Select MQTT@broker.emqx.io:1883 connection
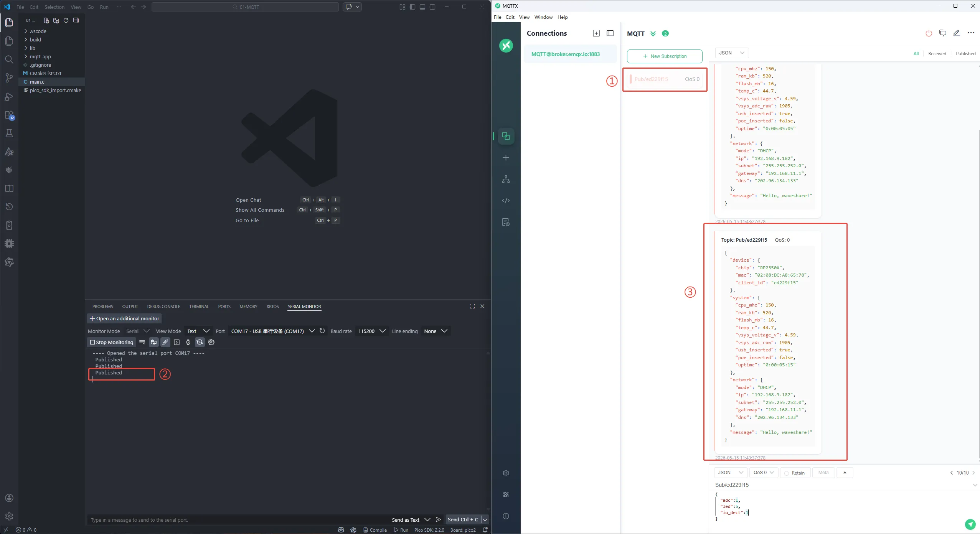This screenshot has width=980, height=534. pyautogui.click(x=570, y=54)
